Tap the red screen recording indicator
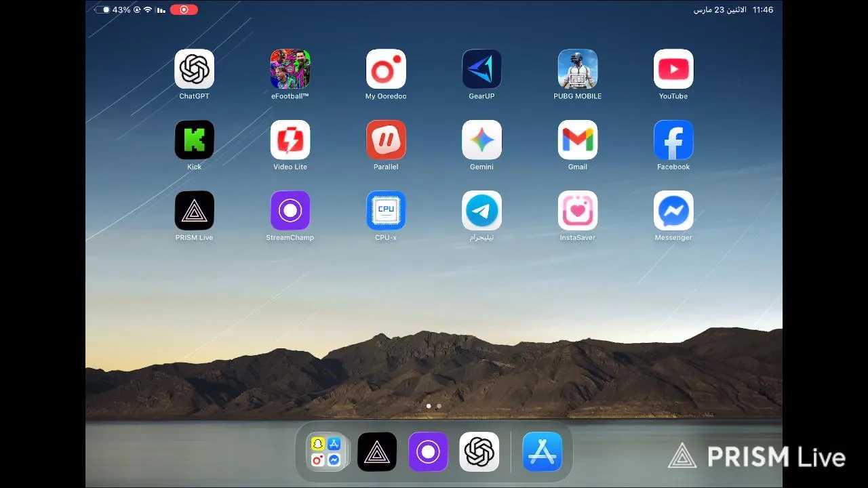This screenshot has width=868, height=488. coord(184,9)
